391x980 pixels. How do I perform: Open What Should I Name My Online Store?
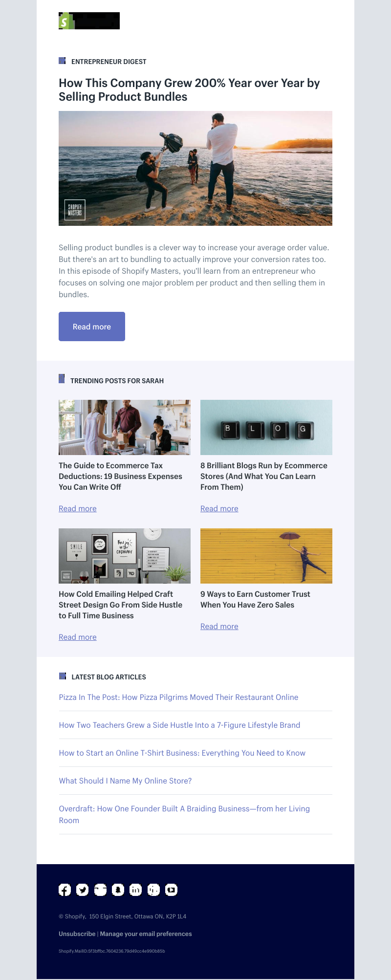click(125, 781)
